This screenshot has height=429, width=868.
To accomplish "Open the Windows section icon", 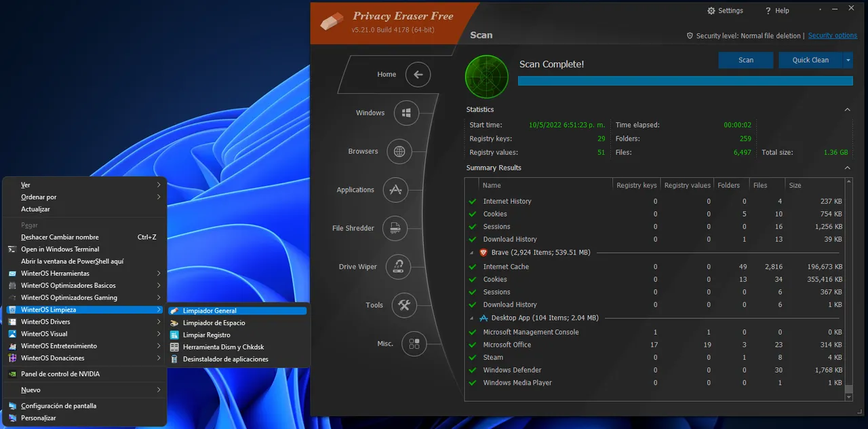I will (x=406, y=113).
